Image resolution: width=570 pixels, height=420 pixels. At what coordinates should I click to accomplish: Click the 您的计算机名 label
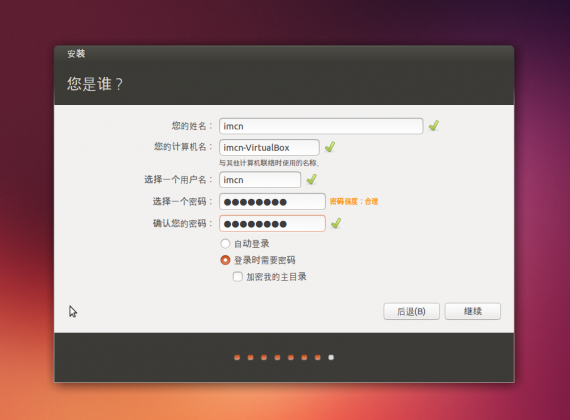182,147
